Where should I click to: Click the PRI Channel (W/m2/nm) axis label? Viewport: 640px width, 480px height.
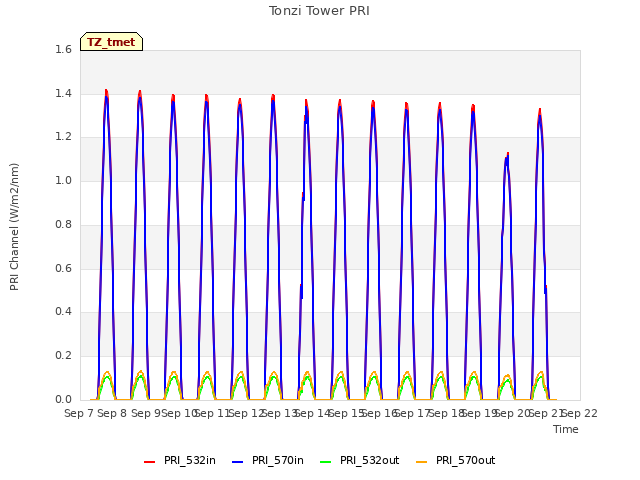click(14, 227)
